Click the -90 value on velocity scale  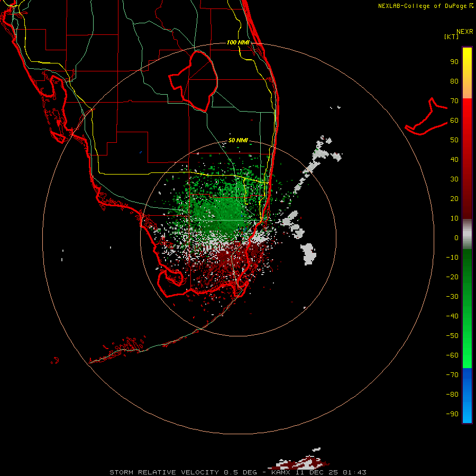(452, 414)
